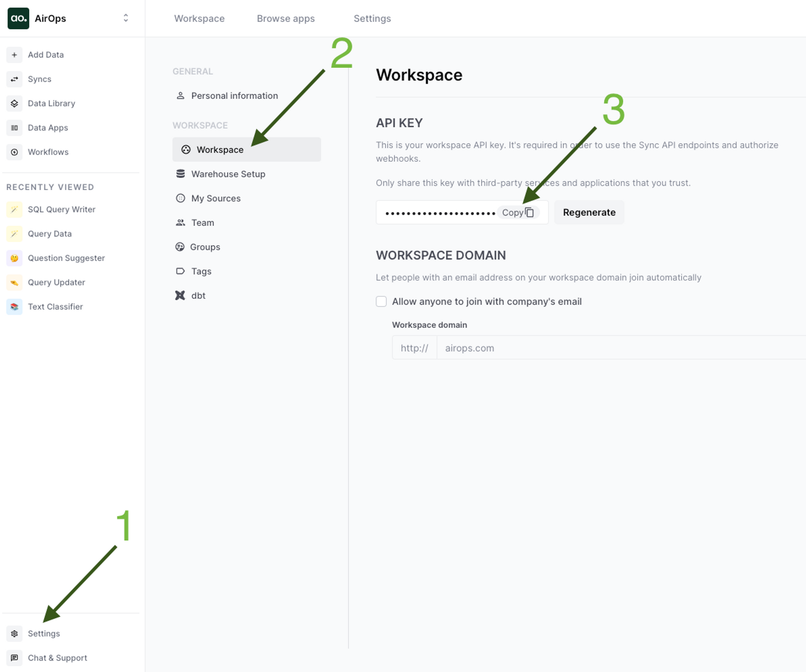Open the Workflows panel
This screenshot has height=672, width=806.
point(47,151)
